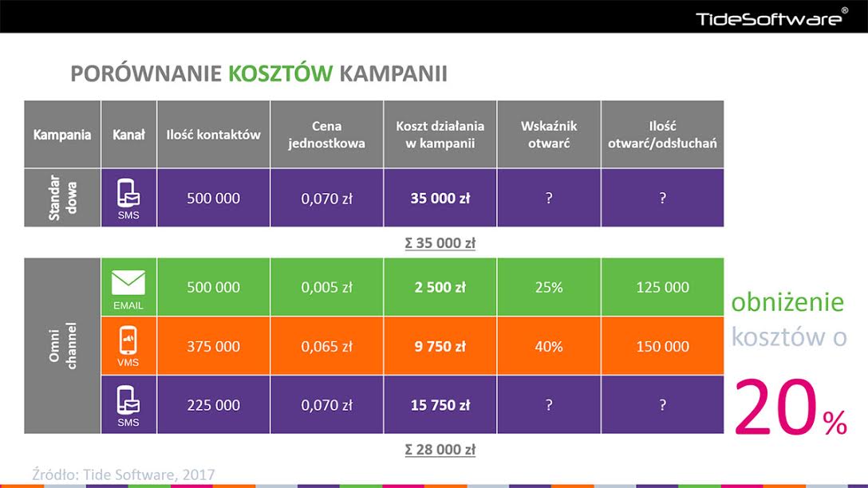Click the SMS icon in the Omni channel section
The width and height of the screenshot is (868, 488).
point(128,401)
